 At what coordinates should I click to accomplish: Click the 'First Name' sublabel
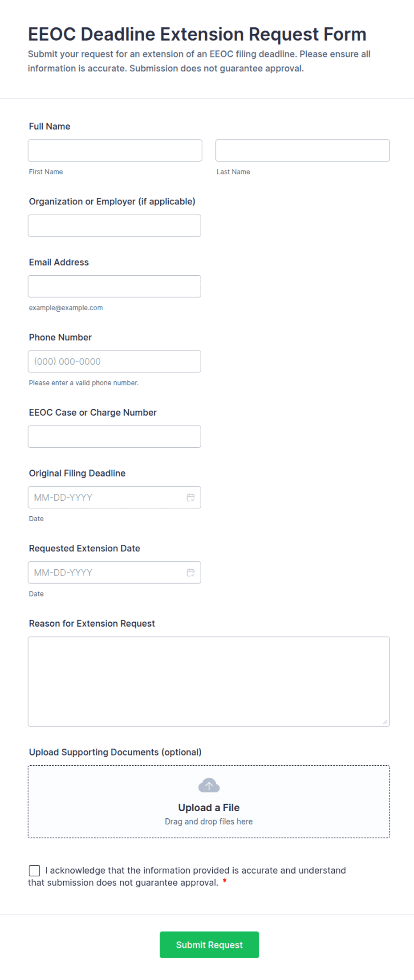point(46,172)
